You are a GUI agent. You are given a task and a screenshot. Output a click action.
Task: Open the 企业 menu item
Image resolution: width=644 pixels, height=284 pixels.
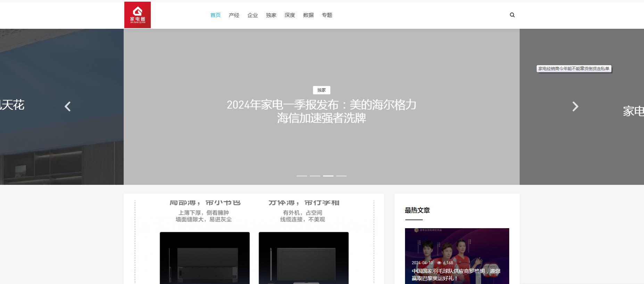click(x=253, y=15)
